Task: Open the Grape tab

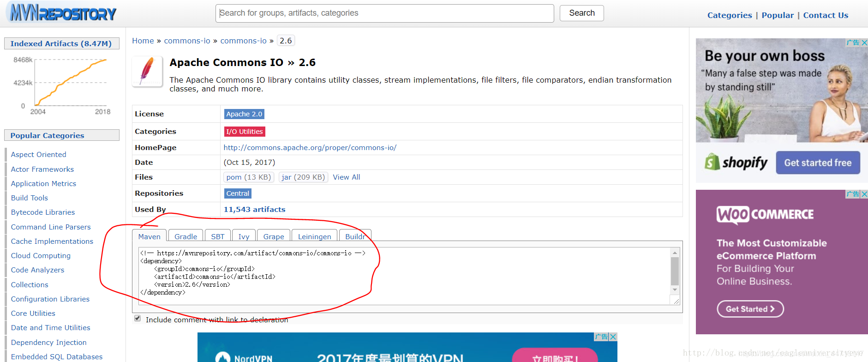Action: (274, 236)
